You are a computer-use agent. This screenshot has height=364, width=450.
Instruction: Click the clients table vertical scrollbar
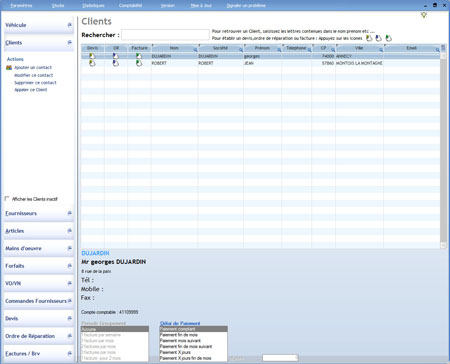(443, 150)
